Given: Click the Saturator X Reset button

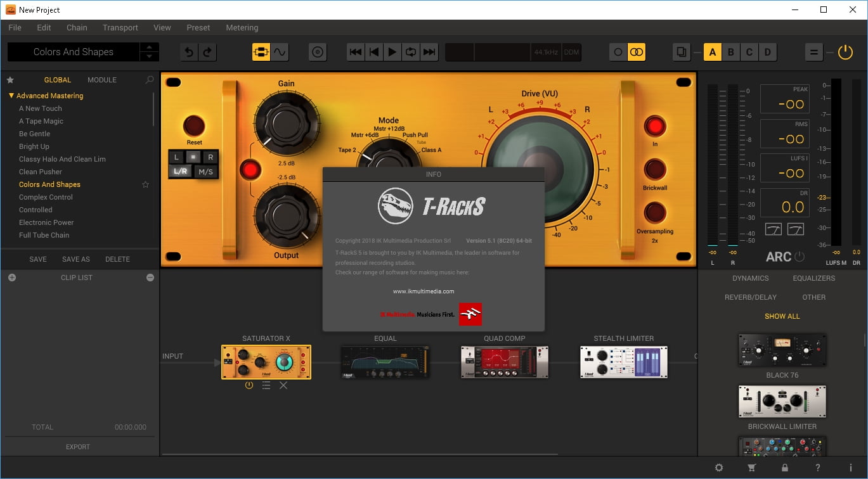Looking at the screenshot, I should pyautogui.click(x=194, y=126).
